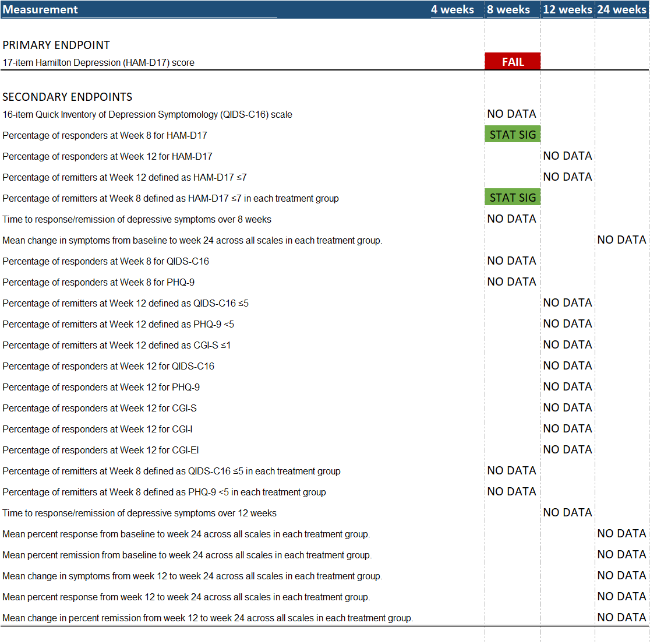Click NO DATA for remitters Week 12 PHQ-9 <5
This screenshot has height=644, width=650.
[567, 324]
